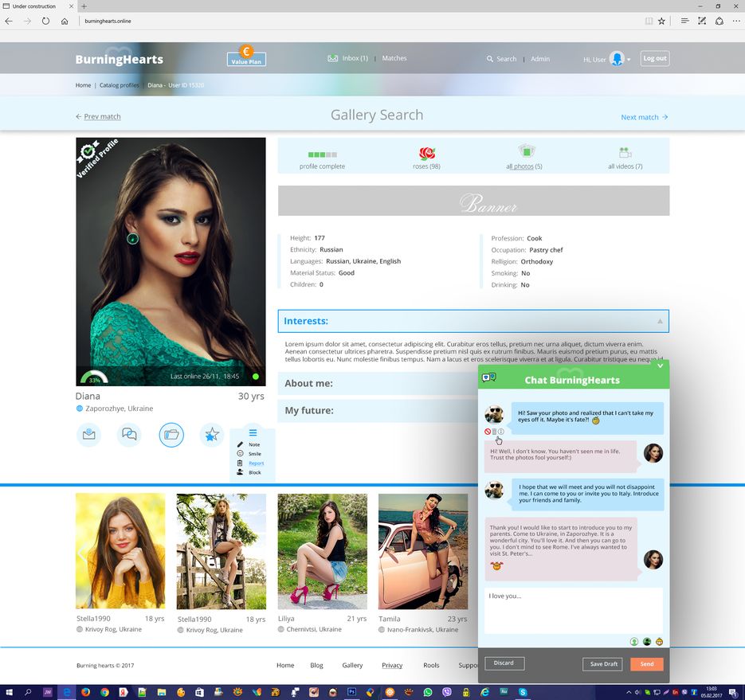Click the profile complete progress bar
Viewport: 745px width, 700px height.
(323, 154)
